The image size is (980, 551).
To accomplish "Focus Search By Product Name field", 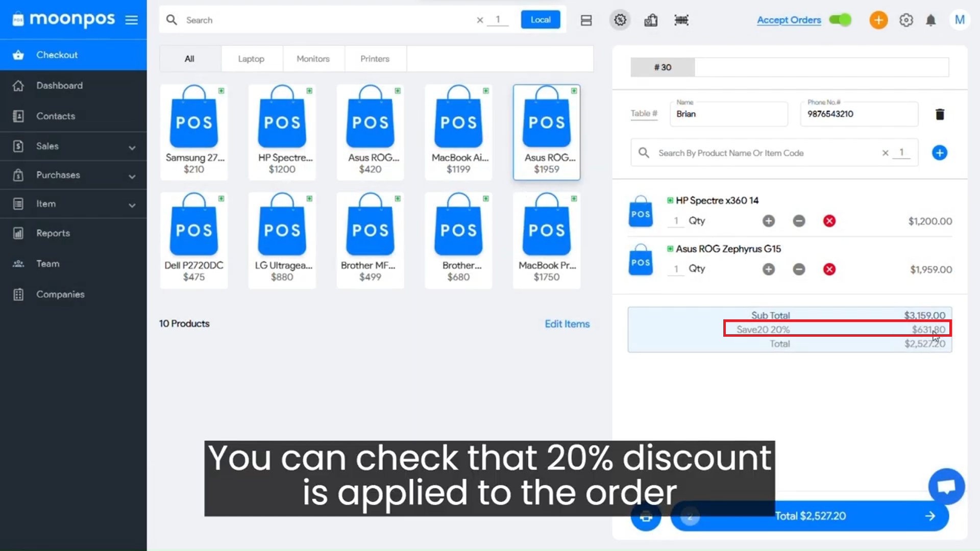I will (766, 153).
